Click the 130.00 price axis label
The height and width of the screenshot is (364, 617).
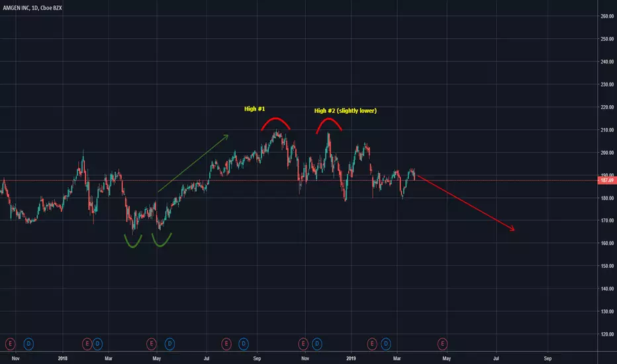(x=607, y=311)
